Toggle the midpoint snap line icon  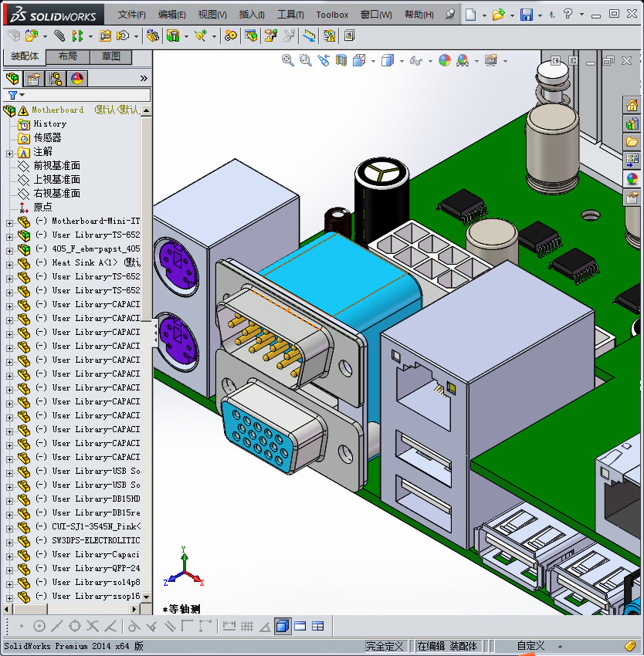[x=56, y=627]
